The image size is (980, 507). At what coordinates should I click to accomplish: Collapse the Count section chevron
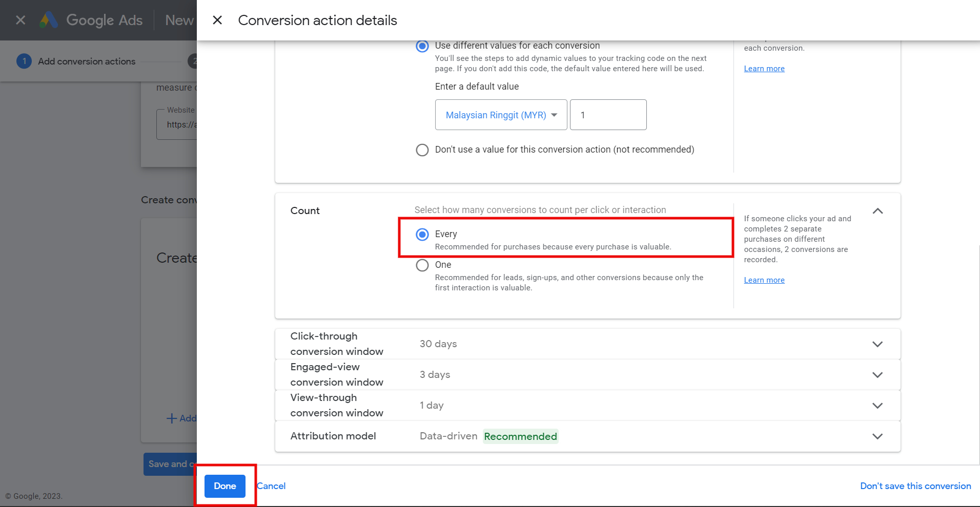(x=877, y=211)
